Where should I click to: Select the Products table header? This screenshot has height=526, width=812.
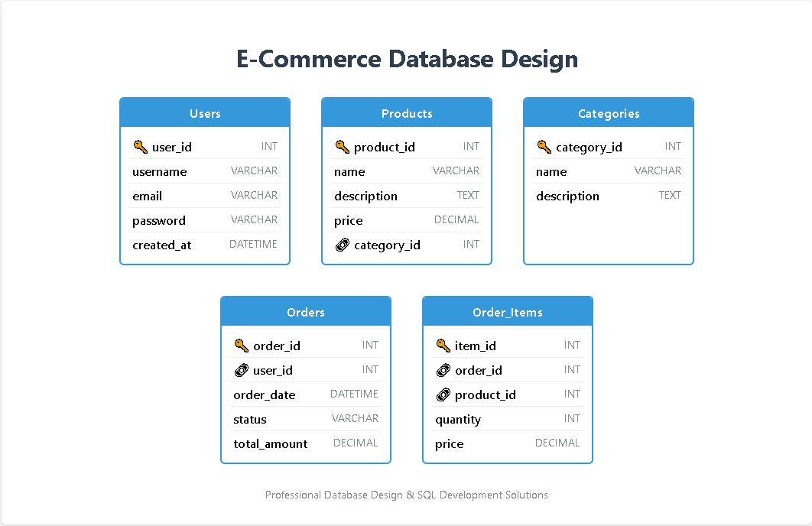[407, 113]
